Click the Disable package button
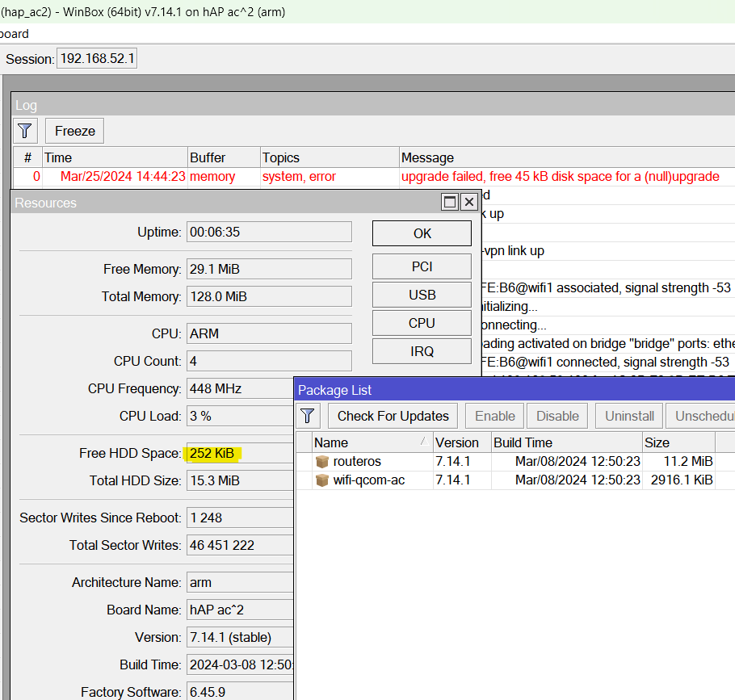The width and height of the screenshot is (735, 700). [557, 416]
